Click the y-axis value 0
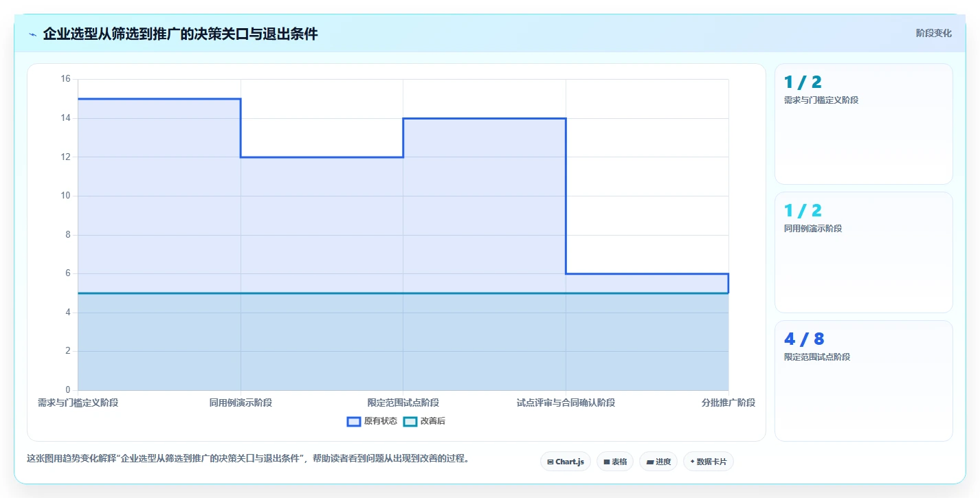The height and width of the screenshot is (498, 980). pyautogui.click(x=68, y=390)
